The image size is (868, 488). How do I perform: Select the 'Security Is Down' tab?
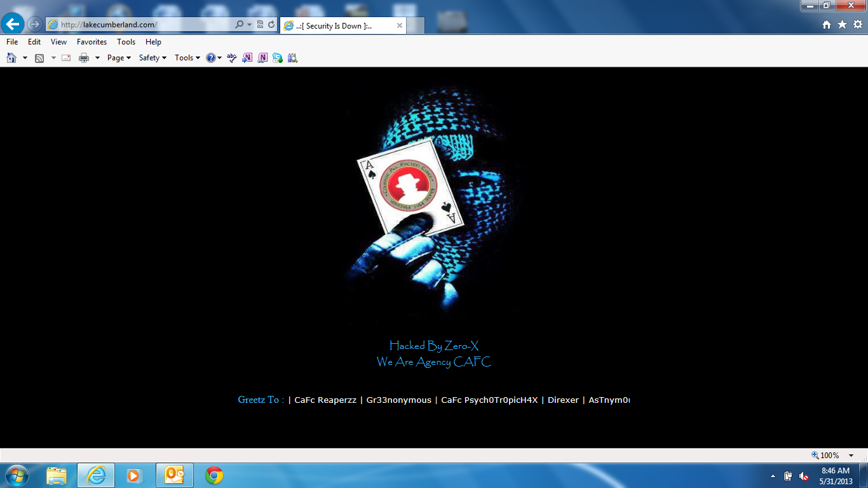pyautogui.click(x=343, y=26)
